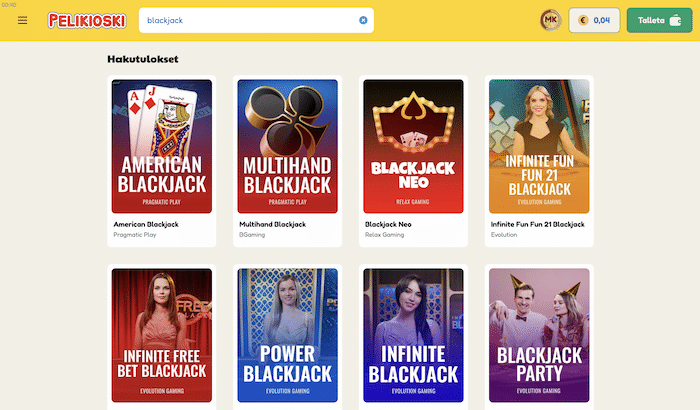Open the Power Blackjack thumbnail
The width and height of the screenshot is (700, 410).
tap(288, 335)
